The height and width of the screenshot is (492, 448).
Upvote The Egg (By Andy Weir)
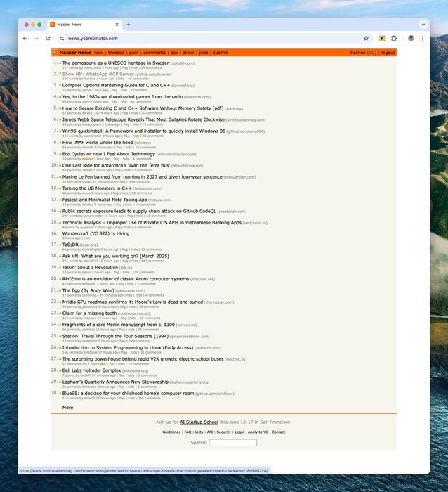coord(60,290)
